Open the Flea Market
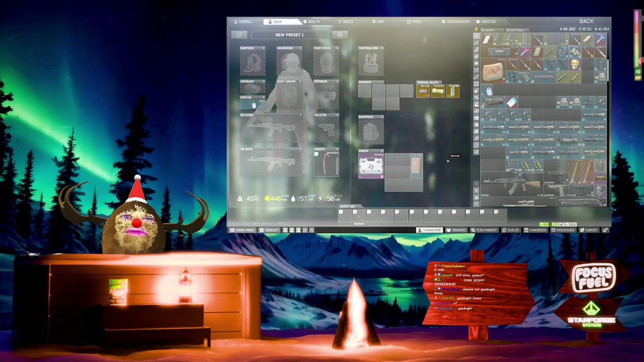This screenshot has width=644, height=362. [484, 230]
